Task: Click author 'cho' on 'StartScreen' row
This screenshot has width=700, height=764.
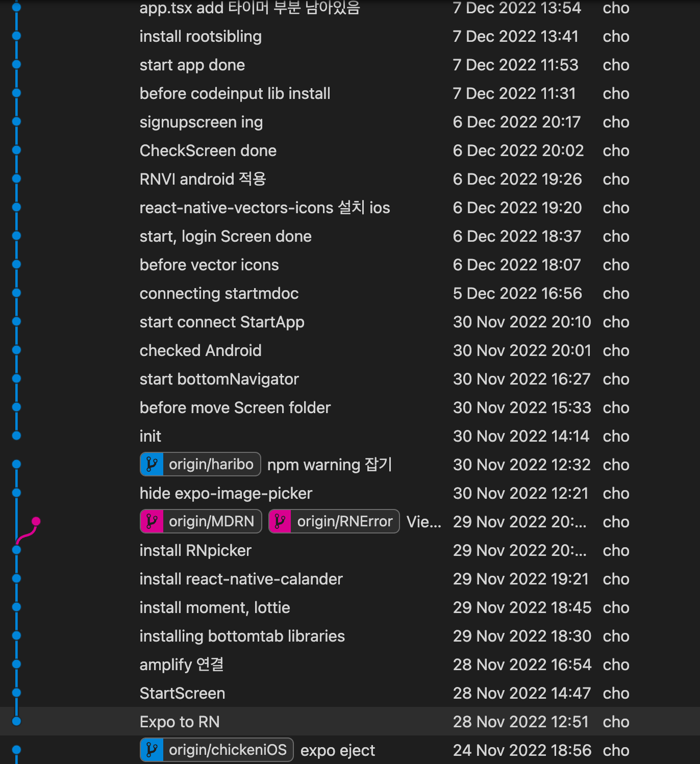Action: pyautogui.click(x=616, y=693)
